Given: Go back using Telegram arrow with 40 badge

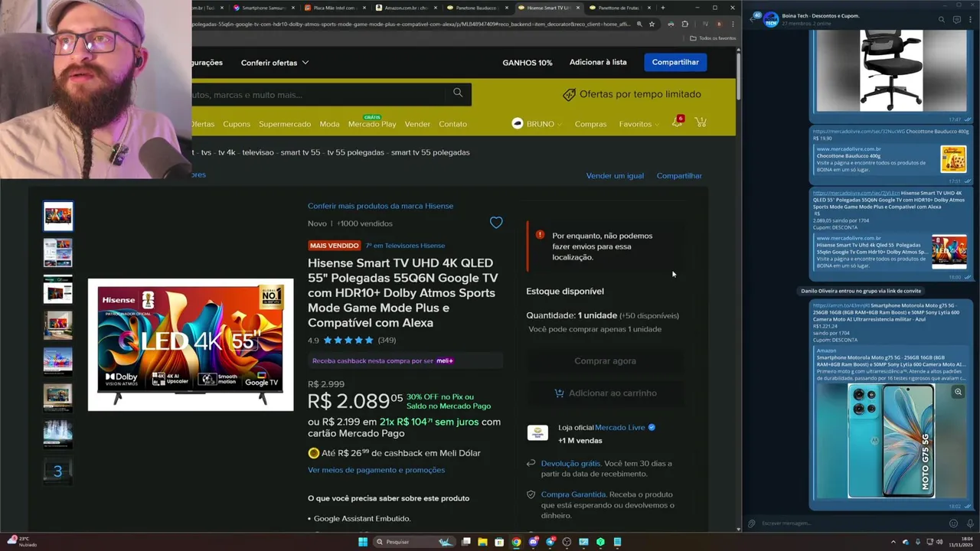Looking at the screenshot, I should pyautogui.click(x=754, y=18).
